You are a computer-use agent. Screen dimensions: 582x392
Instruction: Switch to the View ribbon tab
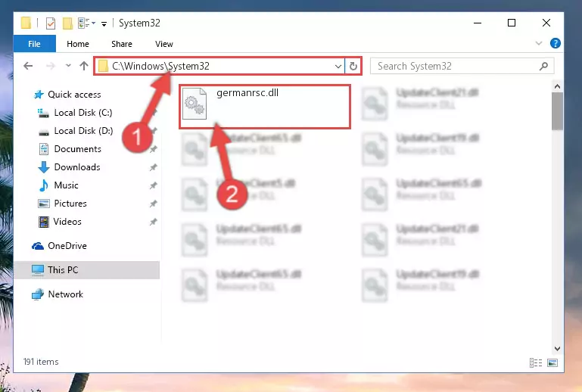[164, 44]
